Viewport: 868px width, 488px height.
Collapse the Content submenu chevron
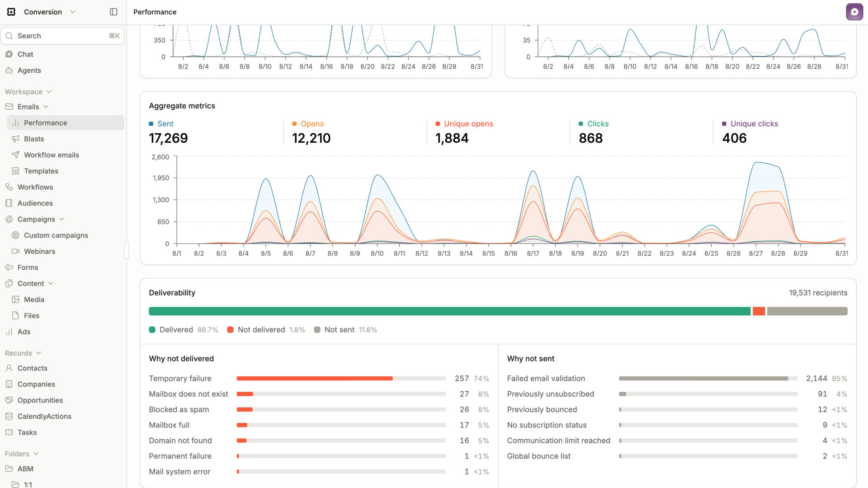tap(51, 283)
